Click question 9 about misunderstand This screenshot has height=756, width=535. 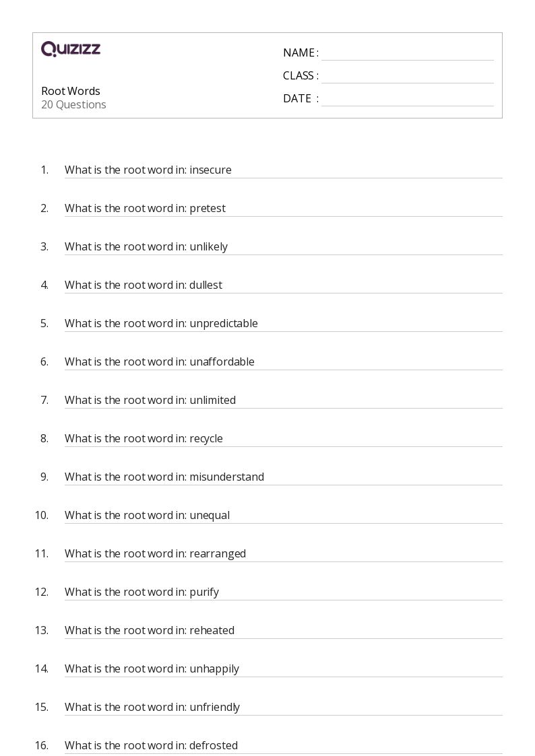tap(164, 477)
